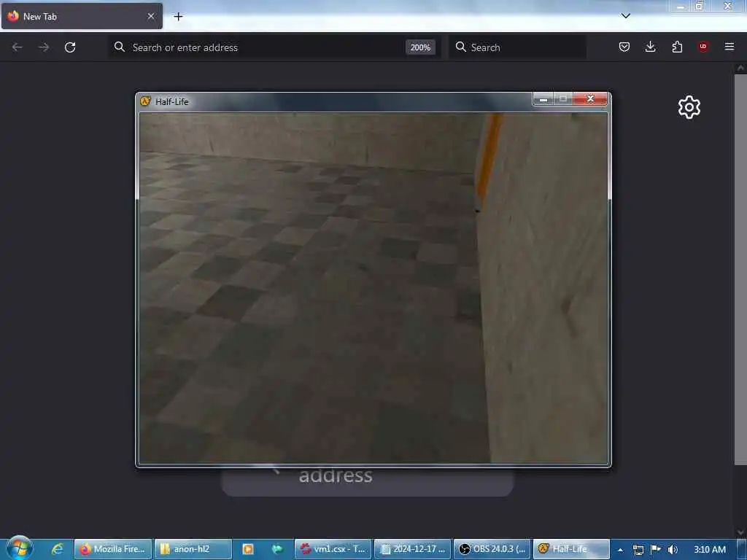Reload the current Firefox page
Viewport: 747px width, 560px height.
pos(70,47)
